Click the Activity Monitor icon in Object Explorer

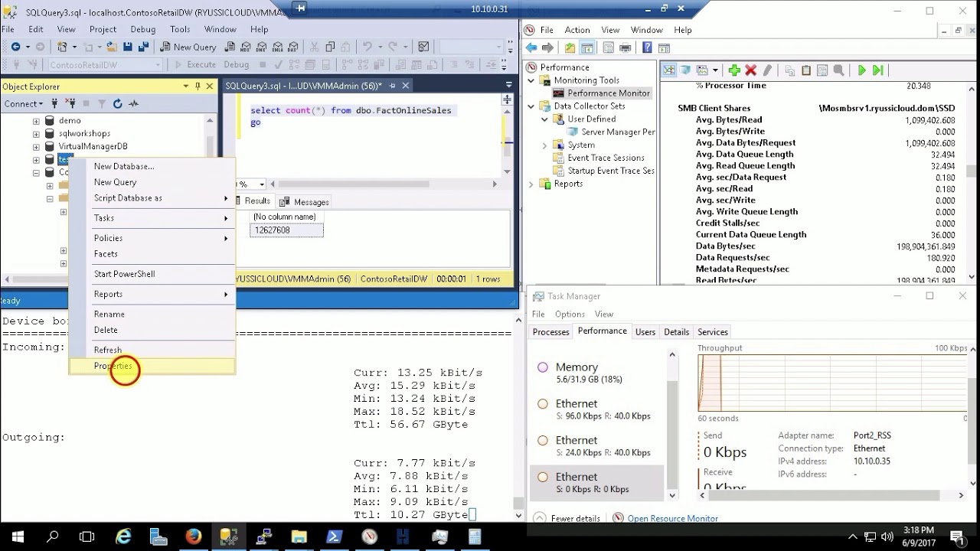click(x=133, y=103)
